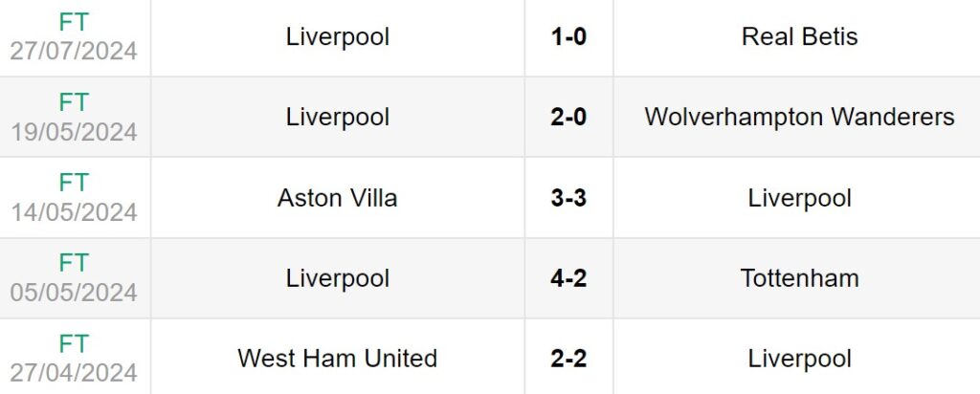This screenshot has height=394, width=980.
Task: Select Liverpool in the Tottenham match row
Action: [337, 278]
